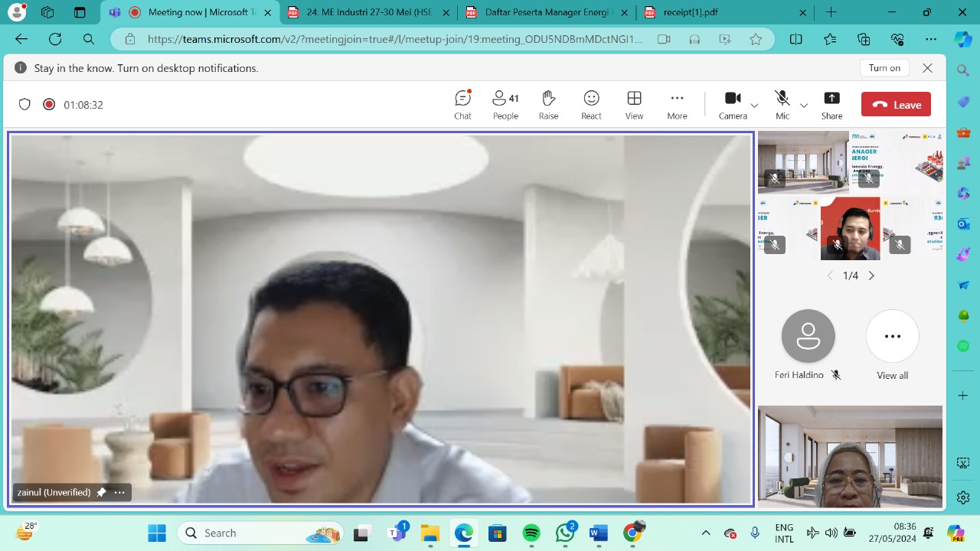Open the Favorites list icon

click(830, 39)
